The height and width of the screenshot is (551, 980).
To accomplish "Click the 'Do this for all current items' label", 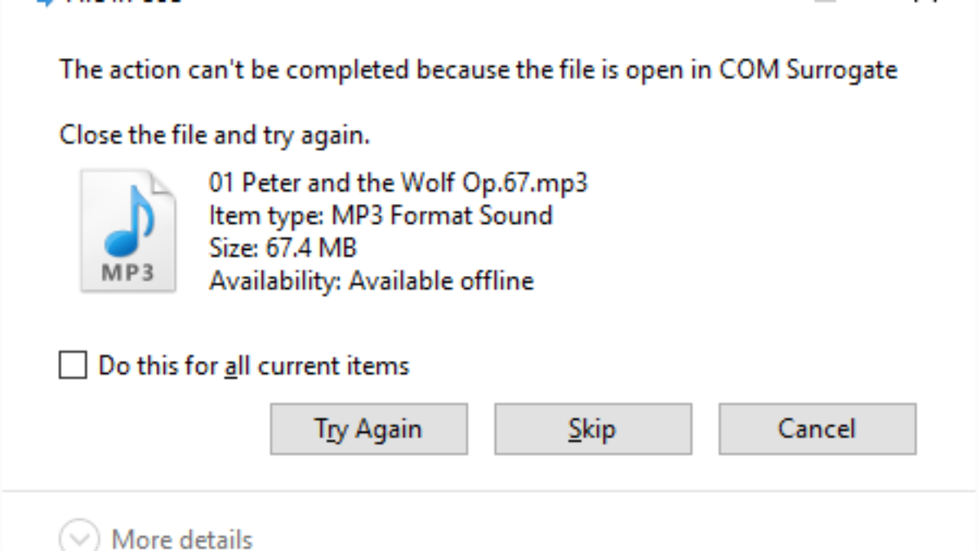I will [253, 365].
